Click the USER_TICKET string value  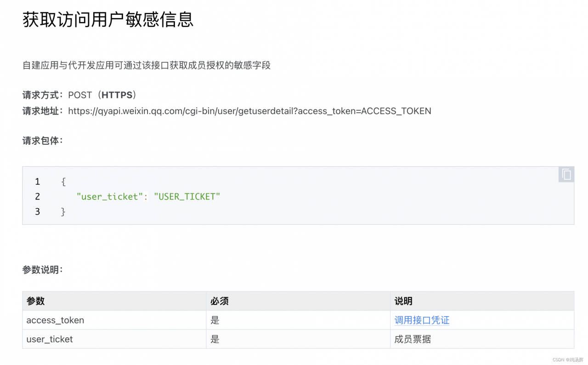pos(187,196)
